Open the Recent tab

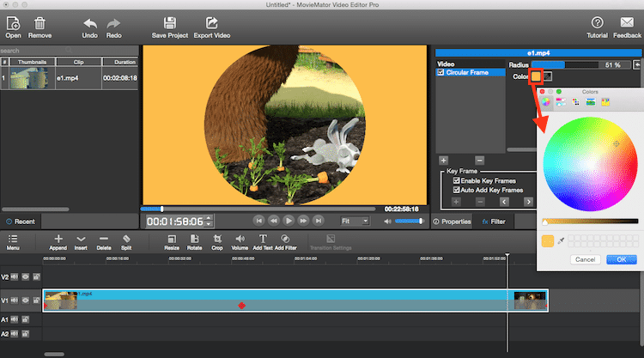click(21, 221)
